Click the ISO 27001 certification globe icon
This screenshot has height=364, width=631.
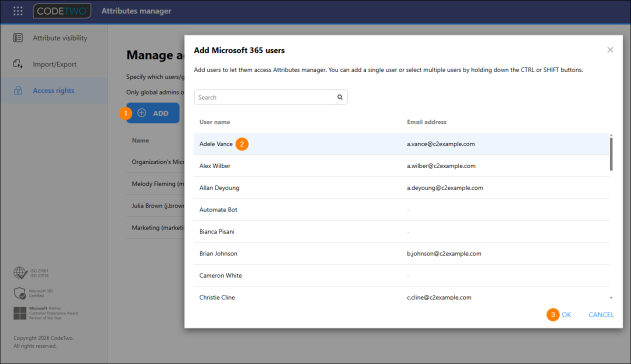(20, 273)
